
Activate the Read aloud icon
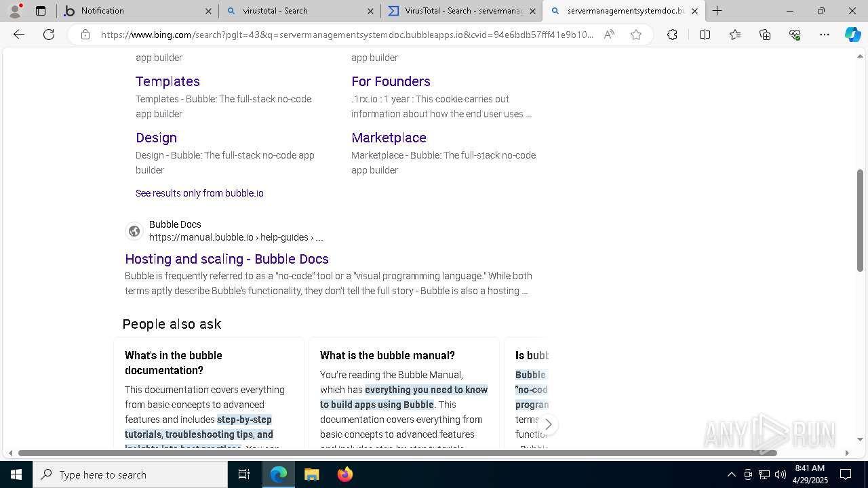point(609,35)
